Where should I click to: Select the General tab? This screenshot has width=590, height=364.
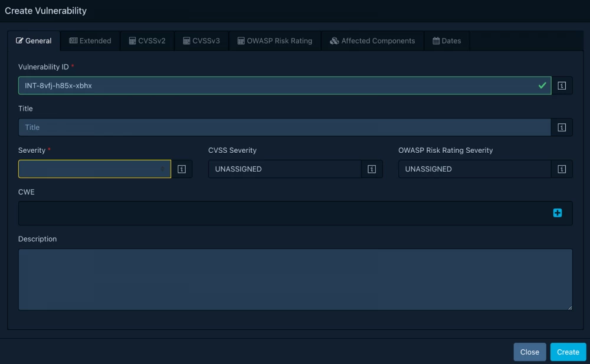coord(34,41)
